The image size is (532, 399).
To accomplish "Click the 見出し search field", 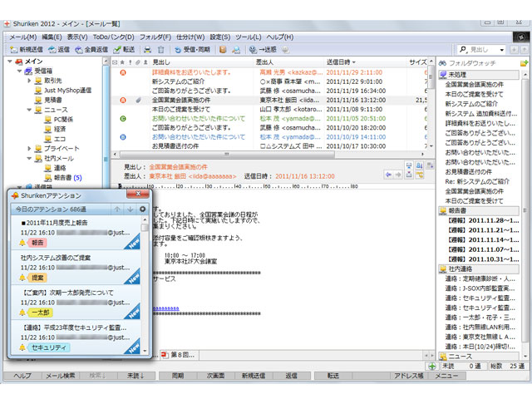I will pyautogui.click(x=482, y=50).
